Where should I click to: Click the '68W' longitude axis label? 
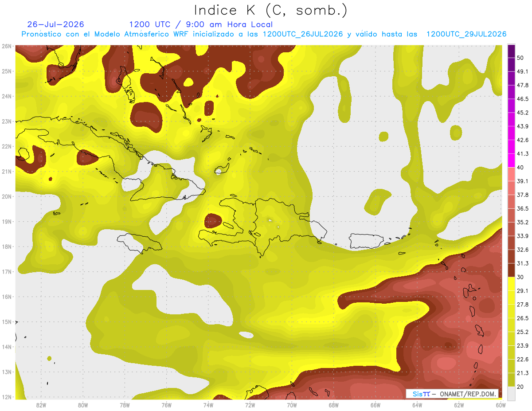[x=334, y=405]
